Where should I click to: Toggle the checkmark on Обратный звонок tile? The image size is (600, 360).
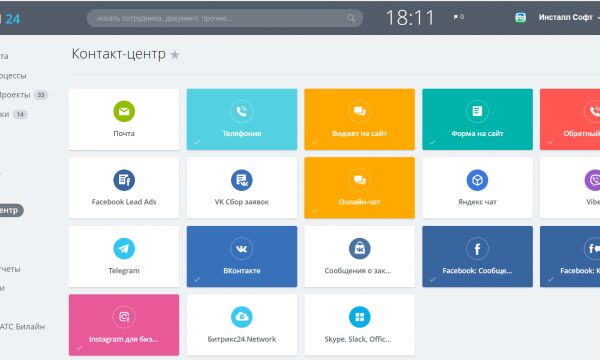(550, 142)
